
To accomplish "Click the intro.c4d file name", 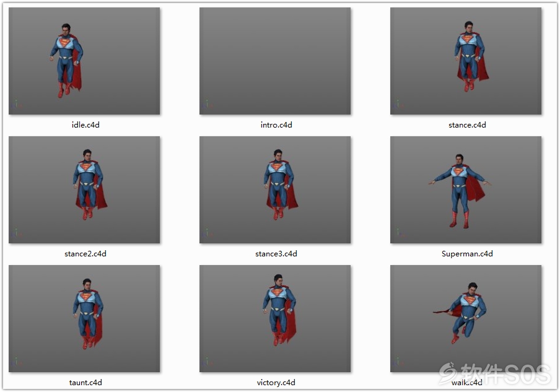I will (276, 125).
